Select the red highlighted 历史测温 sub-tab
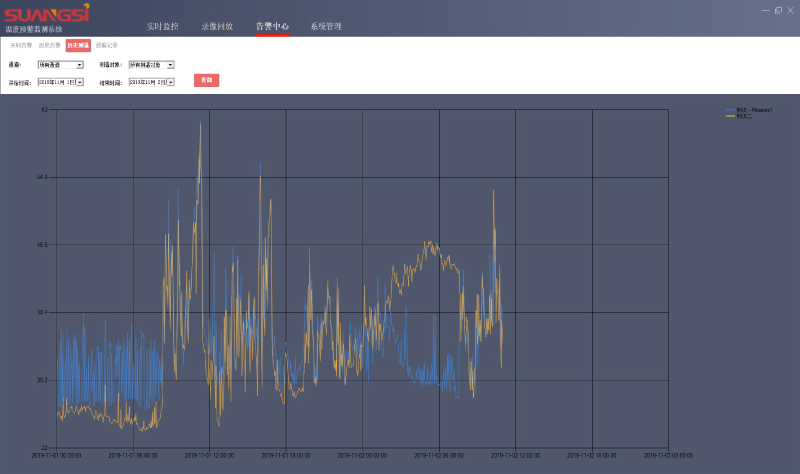 click(x=78, y=45)
